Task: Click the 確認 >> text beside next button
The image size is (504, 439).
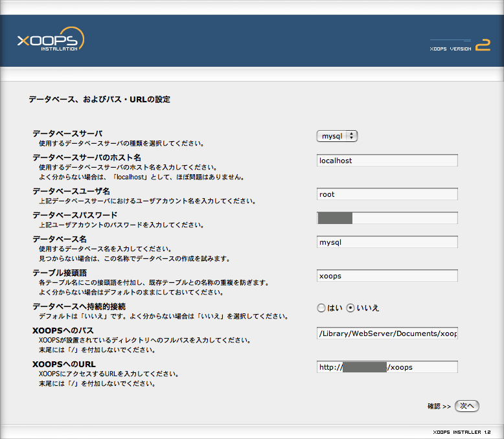Action: click(439, 406)
